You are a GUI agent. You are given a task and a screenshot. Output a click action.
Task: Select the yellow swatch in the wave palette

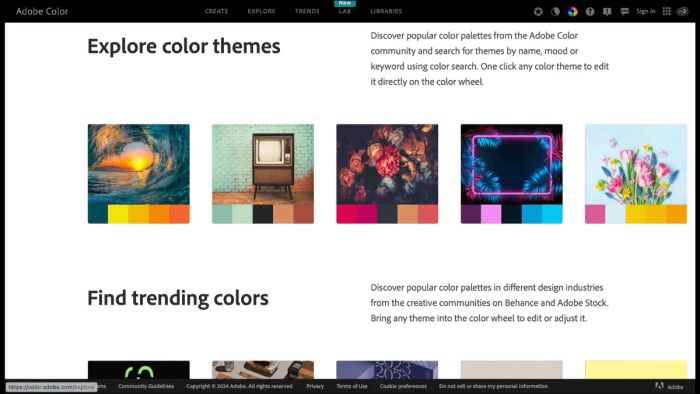click(118, 214)
